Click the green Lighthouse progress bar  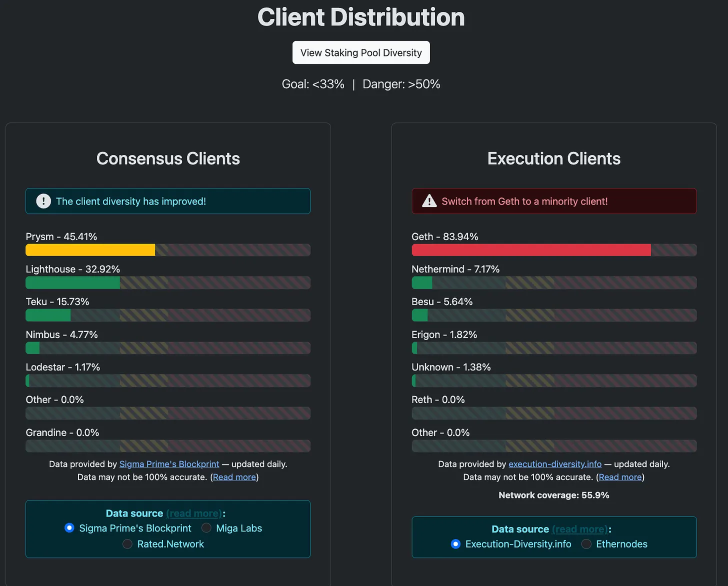coord(73,283)
